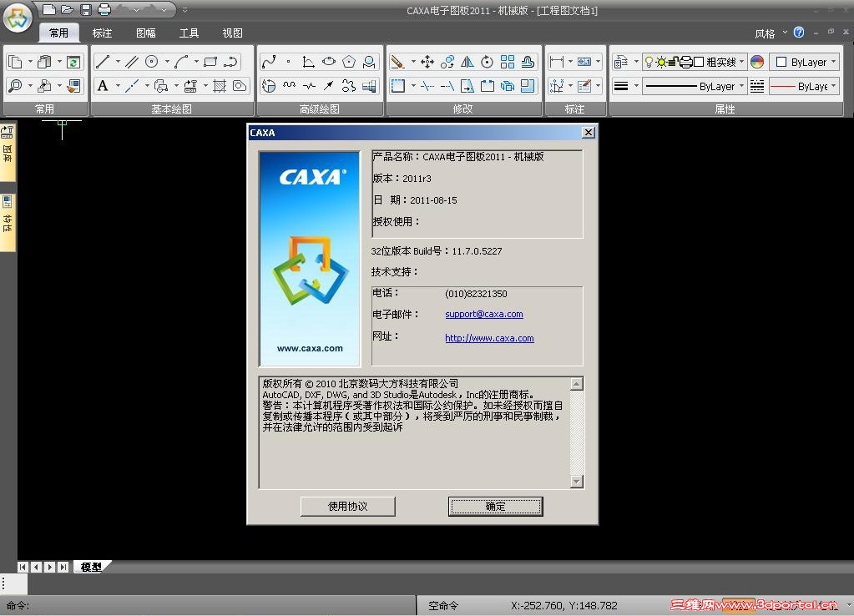The image size is (854, 616).
Task: Expand the Text tool dropdown arrow
Action: (118, 85)
